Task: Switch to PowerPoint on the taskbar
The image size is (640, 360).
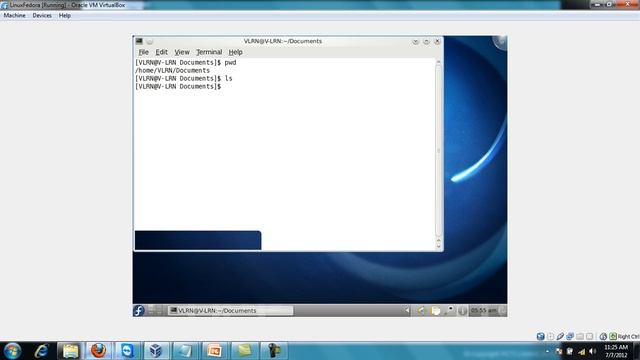Action: (214, 351)
